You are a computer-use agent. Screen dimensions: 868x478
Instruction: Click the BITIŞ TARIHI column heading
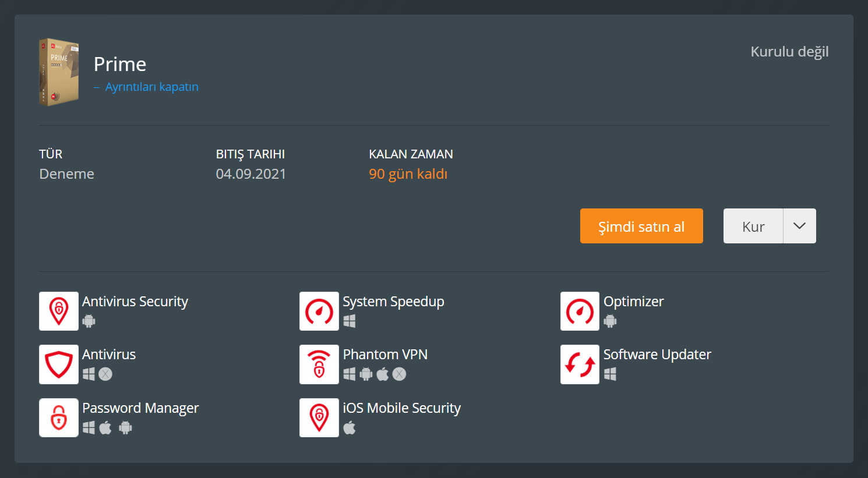point(250,154)
